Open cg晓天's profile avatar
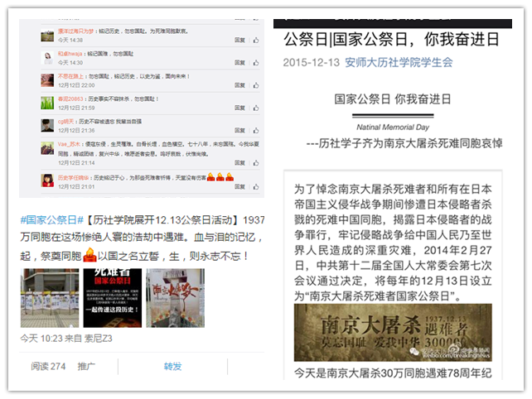Image resolution: width=532 pixels, height=399 pixels. [x=48, y=125]
